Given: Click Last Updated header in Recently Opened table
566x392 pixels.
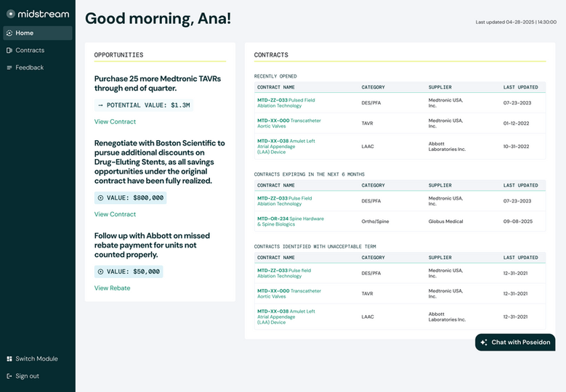Looking at the screenshot, I should pos(520,87).
